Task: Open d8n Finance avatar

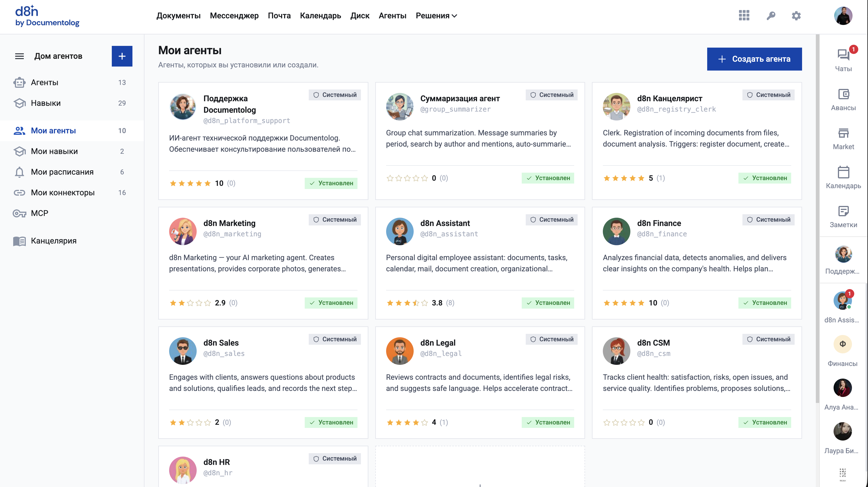Action: [x=616, y=231]
